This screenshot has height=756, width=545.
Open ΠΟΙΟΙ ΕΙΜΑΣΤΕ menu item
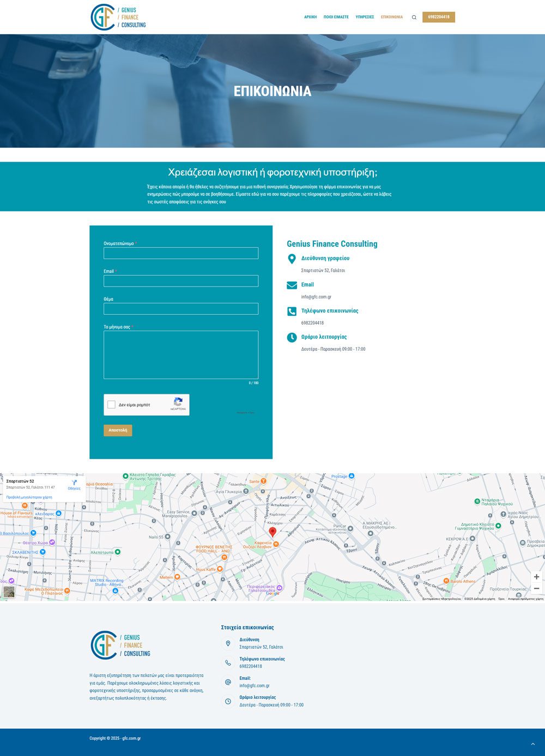(336, 17)
